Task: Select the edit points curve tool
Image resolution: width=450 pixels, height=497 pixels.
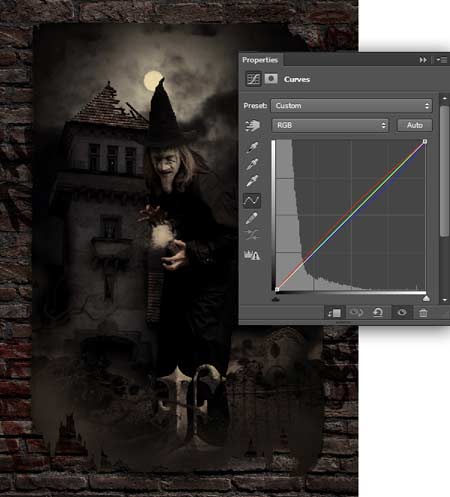Action: [x=252, y=200]
